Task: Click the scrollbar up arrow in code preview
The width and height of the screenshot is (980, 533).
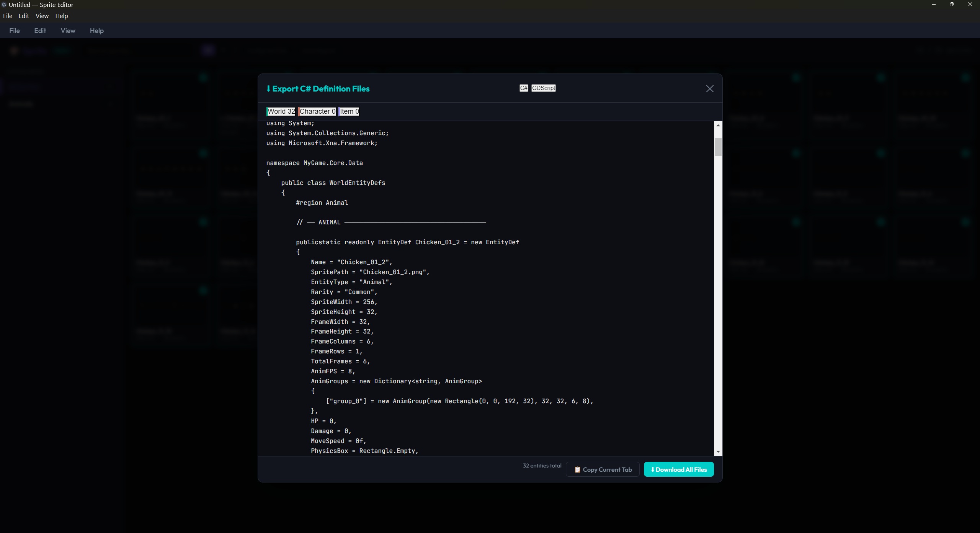Action: click(718, 126)
